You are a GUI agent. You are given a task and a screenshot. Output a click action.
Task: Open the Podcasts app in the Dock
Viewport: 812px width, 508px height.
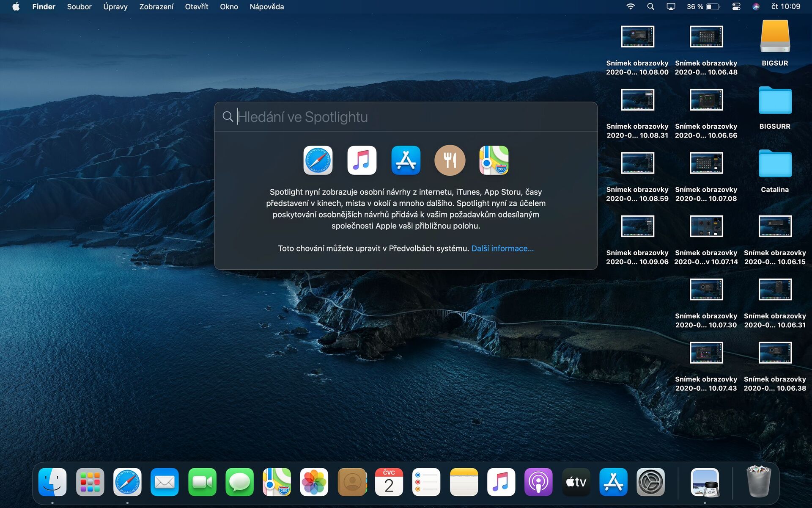(x=538, y=481)
